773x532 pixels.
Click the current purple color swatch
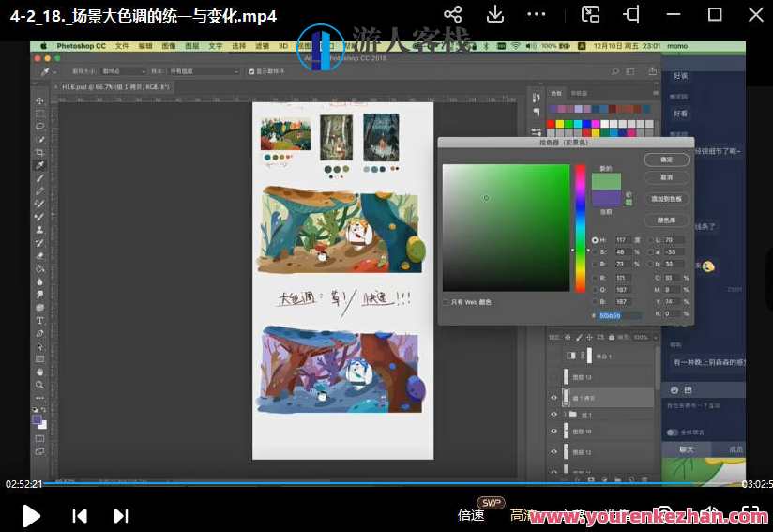click(606, 198)
